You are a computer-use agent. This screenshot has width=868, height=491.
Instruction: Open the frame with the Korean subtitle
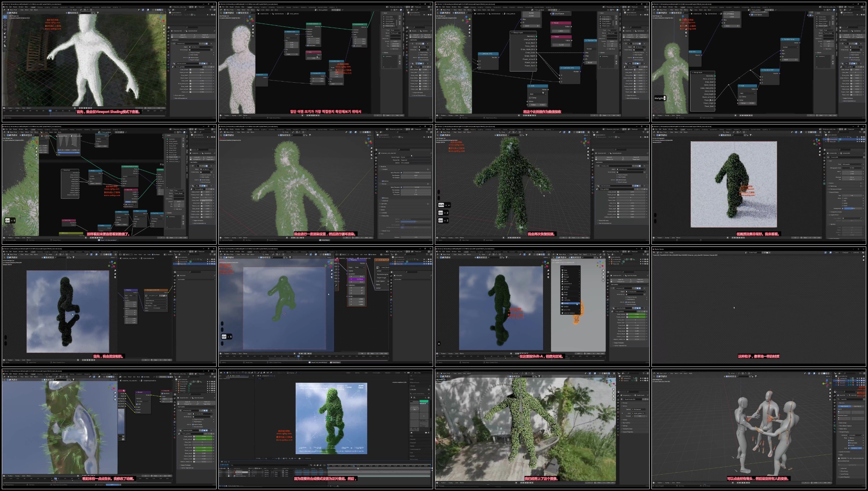(x=326, y=62)
